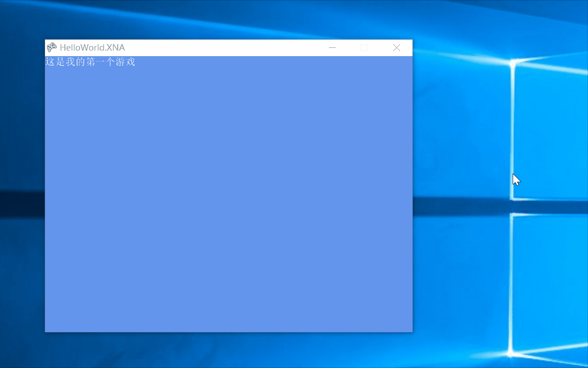The height and width of the screenshot is (368, 588).
Task: Click the character 这 starting the game text
Action: click(50, 62)
